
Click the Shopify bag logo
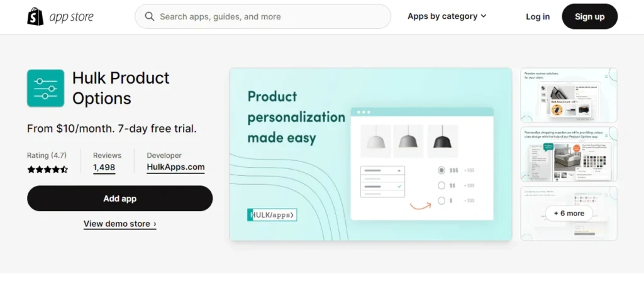[35, 17]
